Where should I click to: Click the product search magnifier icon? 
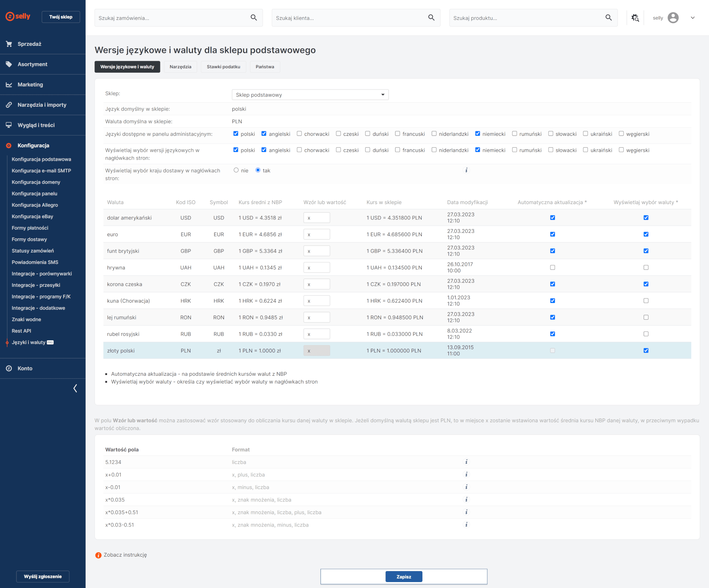coord(609,18)
